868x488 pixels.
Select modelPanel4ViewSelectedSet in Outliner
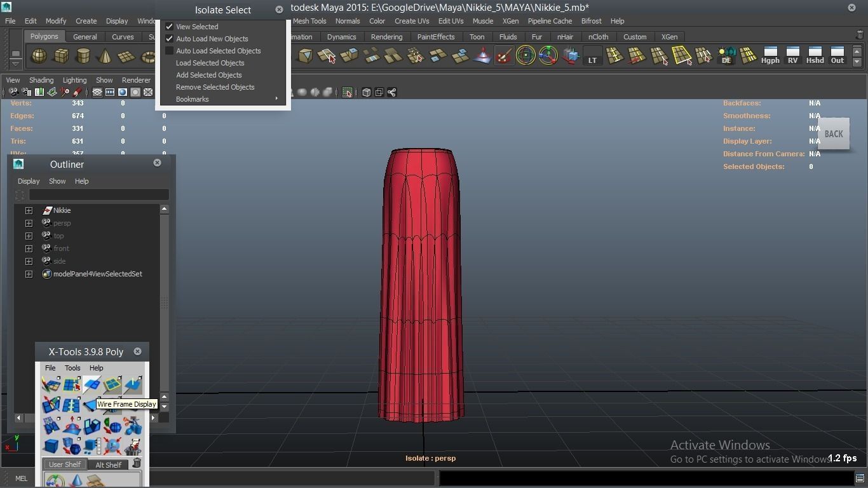point(97,274)
